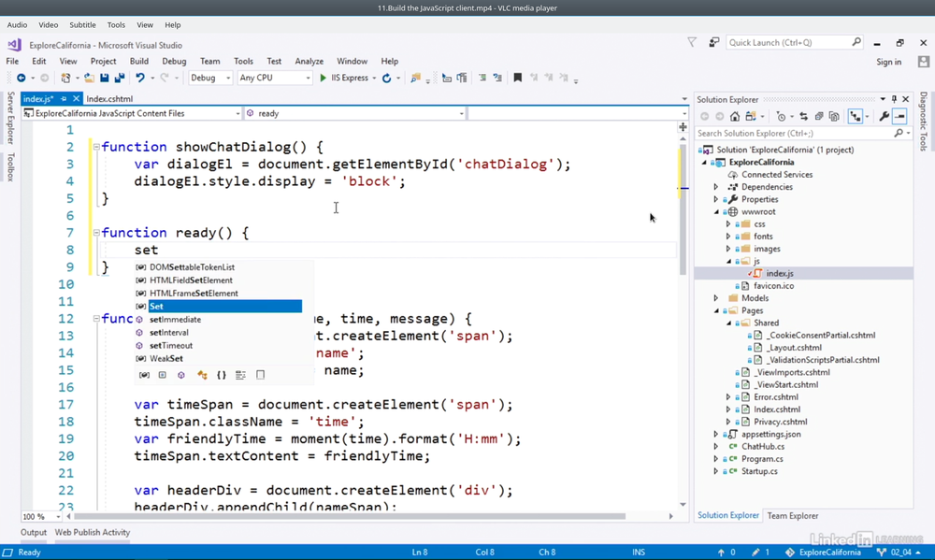This screenshot has height=560, width=935.
Task: Switch to the Index.cshtml editor tab
Action: point(109,99)
